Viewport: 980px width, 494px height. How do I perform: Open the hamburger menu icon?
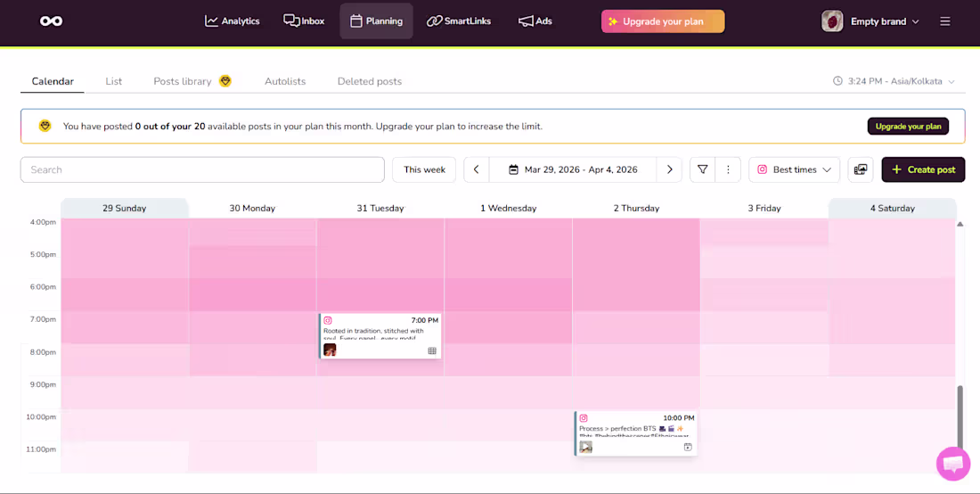pyautogui.click(x=945, y=21)
